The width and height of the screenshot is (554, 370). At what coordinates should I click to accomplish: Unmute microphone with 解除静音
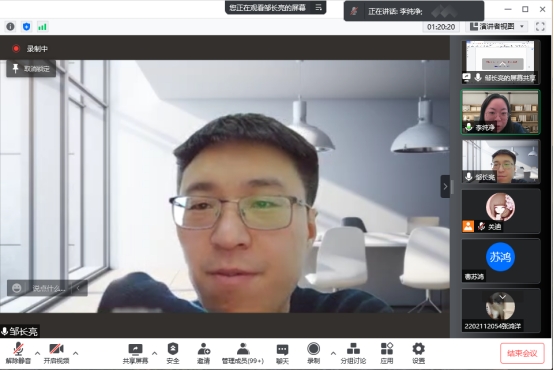tap(18, 353)
